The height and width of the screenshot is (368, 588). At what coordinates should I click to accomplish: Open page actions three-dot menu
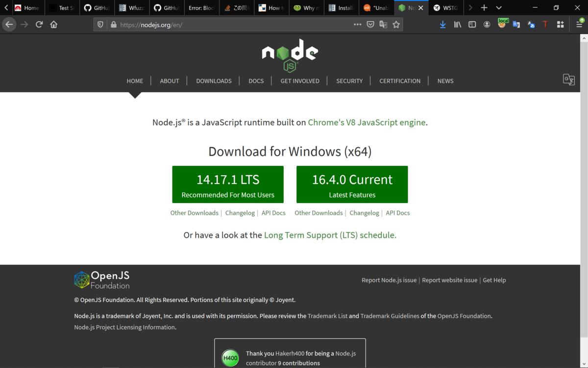pos(357,25)
